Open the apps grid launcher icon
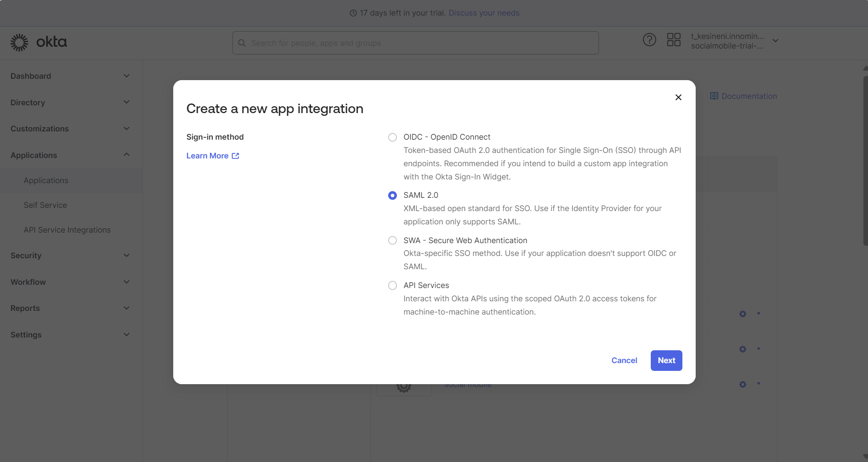The width and height of the screenshot is (868, 462). click(x=673, y=40)
